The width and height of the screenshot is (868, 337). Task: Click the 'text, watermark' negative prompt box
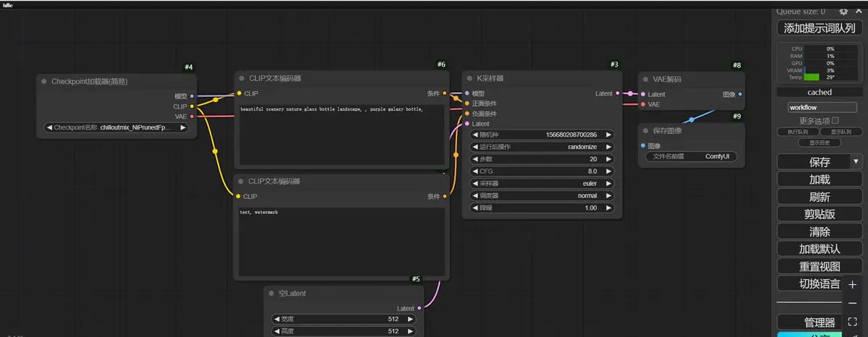pos(341,240)
